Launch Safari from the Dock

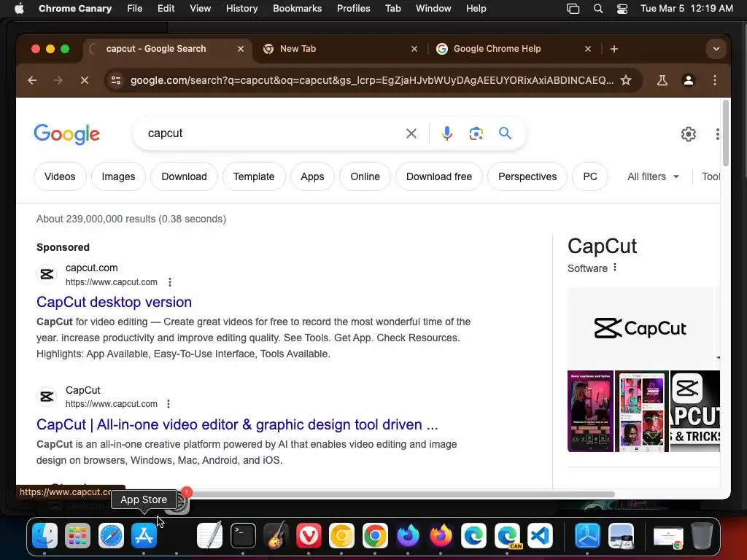pos(111,535)
